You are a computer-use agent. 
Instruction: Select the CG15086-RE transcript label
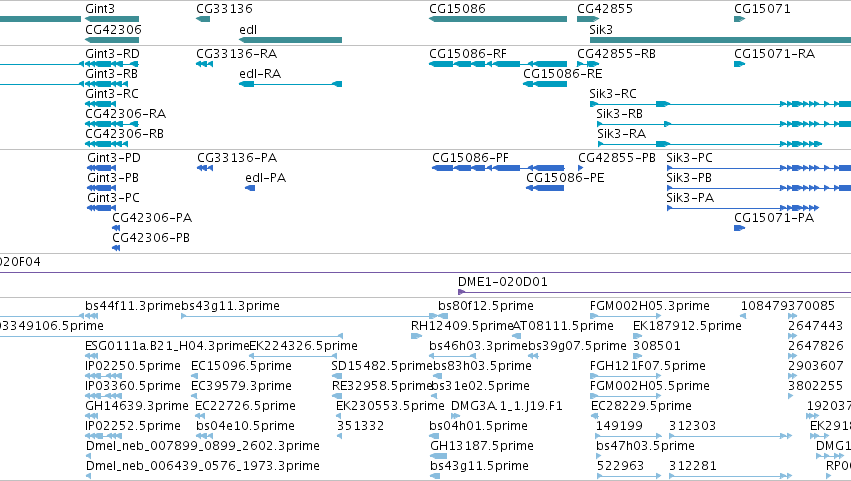(562, 74)
